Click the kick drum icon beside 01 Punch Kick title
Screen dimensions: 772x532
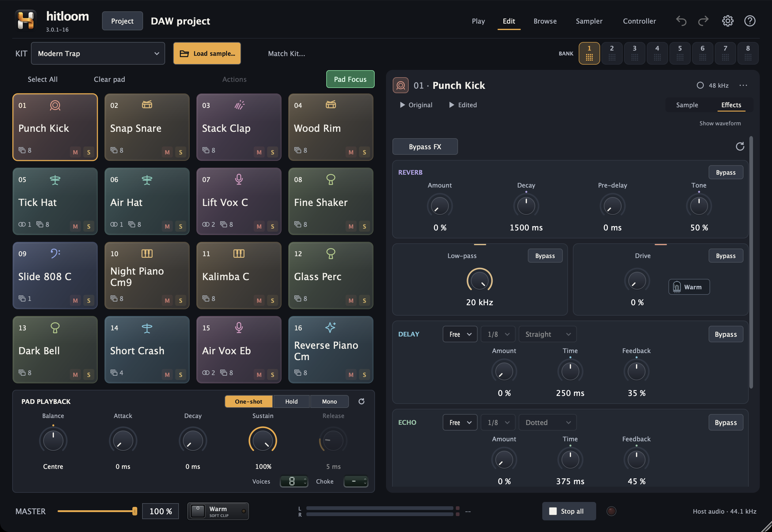click(400, 85)
